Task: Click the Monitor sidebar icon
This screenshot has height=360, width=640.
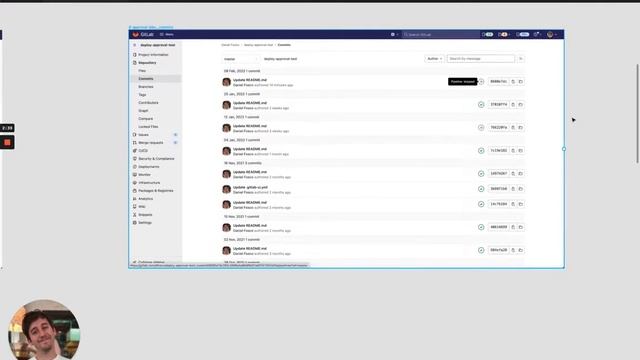Action: [x=135, y=175]
